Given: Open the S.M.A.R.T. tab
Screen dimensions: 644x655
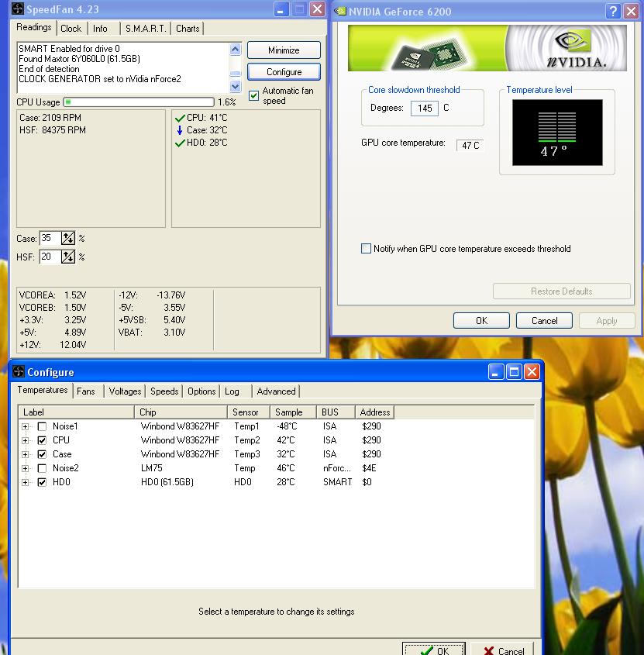Looking at the screenshot, I should (146, 29).
